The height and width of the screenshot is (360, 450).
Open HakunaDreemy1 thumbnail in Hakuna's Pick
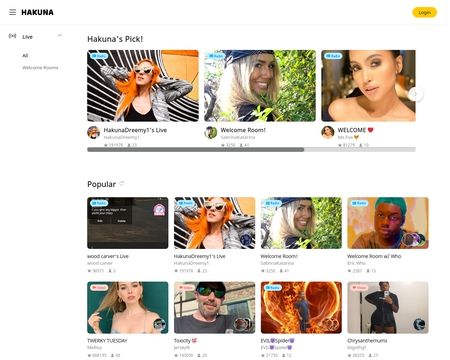143,86
